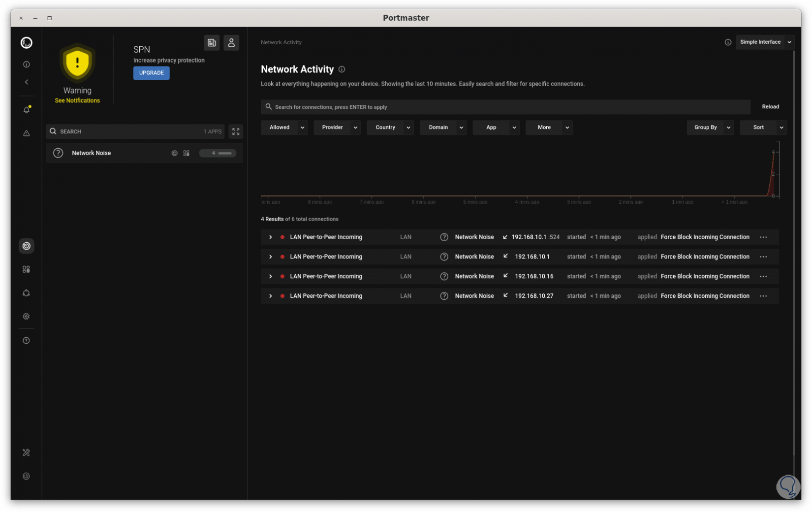Open notifications via the bell icon
Viewport: 812px width, 512px height.
tap(27, 110)
